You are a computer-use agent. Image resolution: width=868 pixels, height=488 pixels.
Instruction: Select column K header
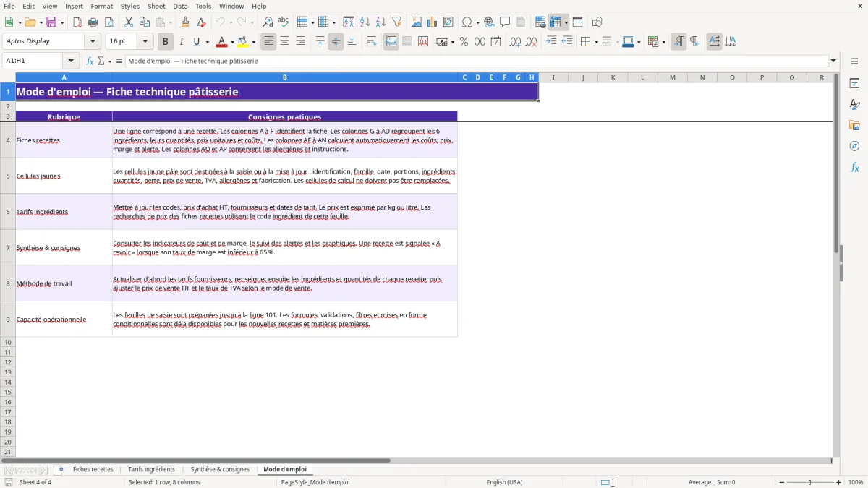point(613,77)
